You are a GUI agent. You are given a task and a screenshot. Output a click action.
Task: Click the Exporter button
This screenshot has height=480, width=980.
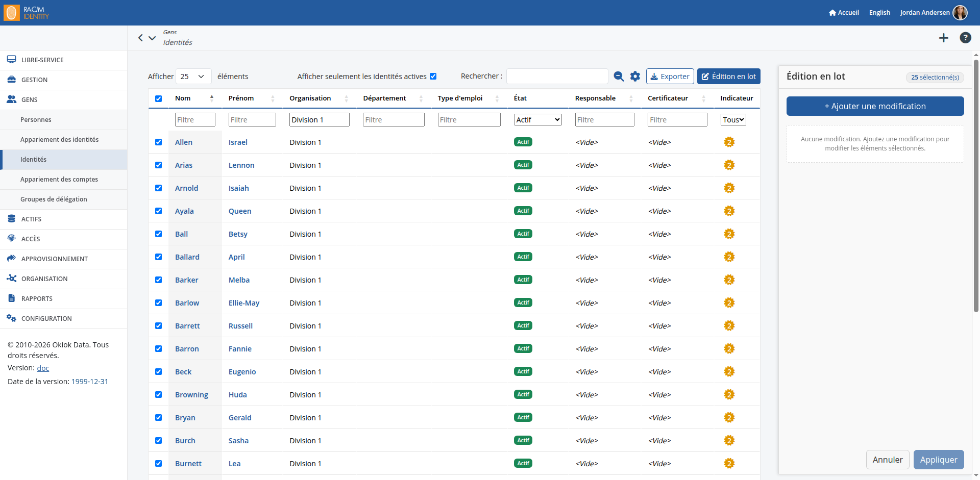(670, 77)
